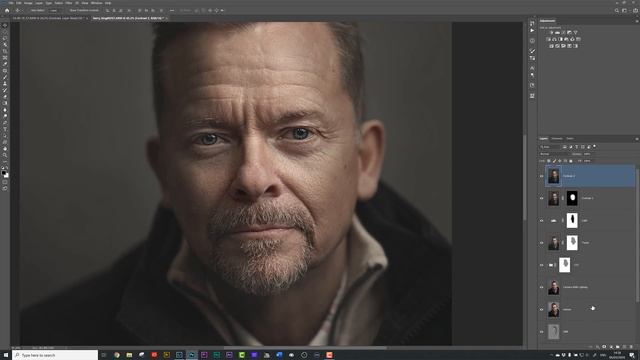Toggle visibility of the fifth layer
The image size is (640, 360).
[x=542, y=265]
